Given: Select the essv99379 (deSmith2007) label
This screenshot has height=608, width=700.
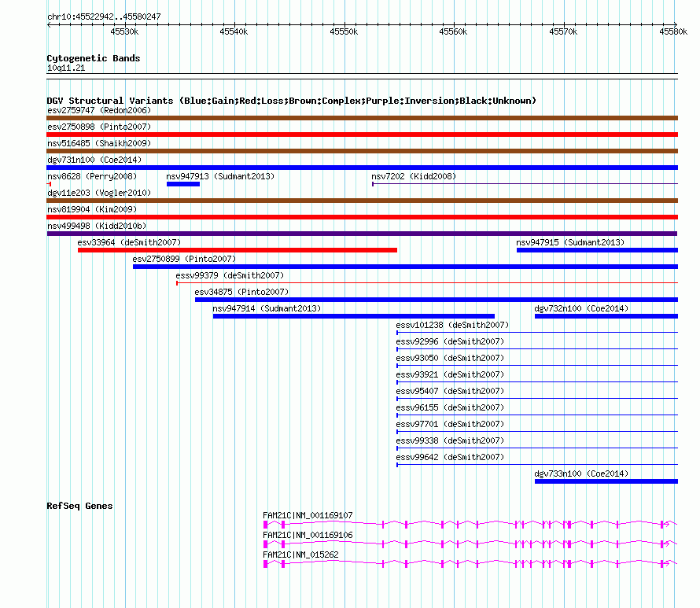Looking at the screenshot, I should 230,275.
